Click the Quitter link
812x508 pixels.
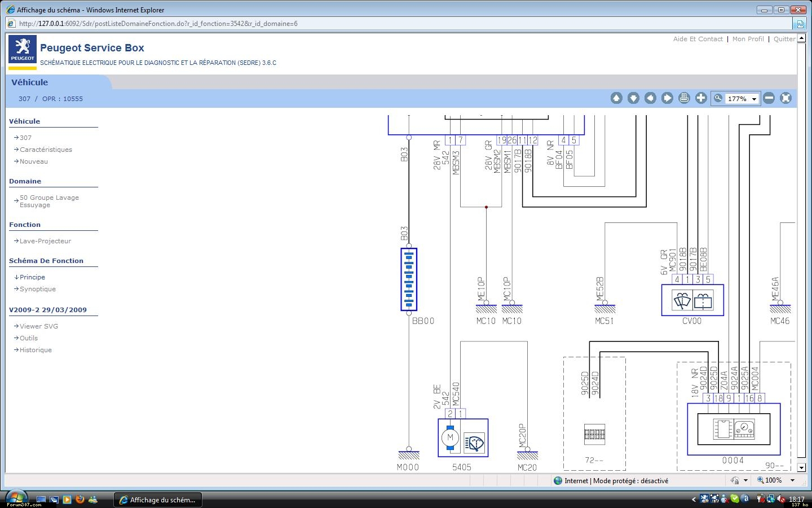tap(784, 39)
